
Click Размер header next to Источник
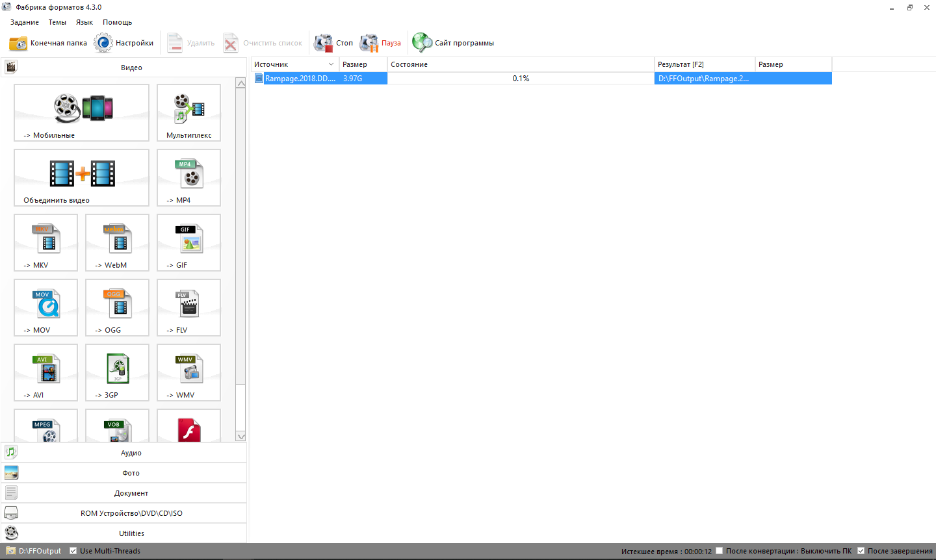[x=363, y=64]
